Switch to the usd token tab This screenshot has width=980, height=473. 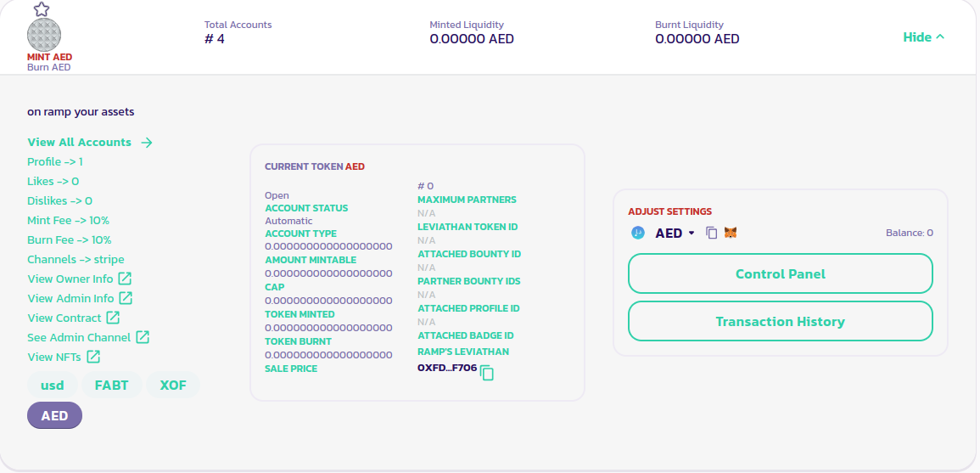pos(53,385)
